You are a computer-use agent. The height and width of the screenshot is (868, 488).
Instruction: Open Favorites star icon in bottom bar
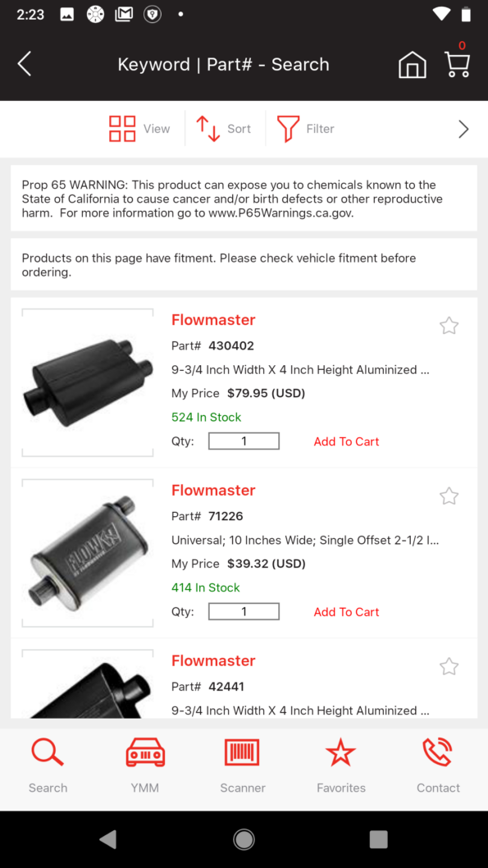click(341, 763)
